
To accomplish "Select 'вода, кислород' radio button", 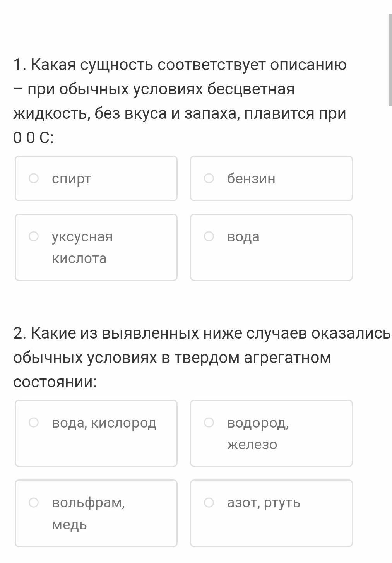I will 34,423.
